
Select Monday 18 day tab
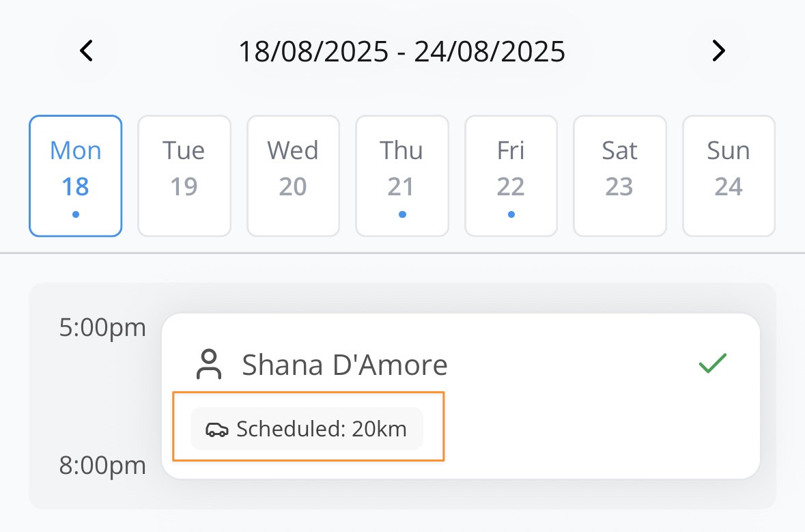point(76,176)
